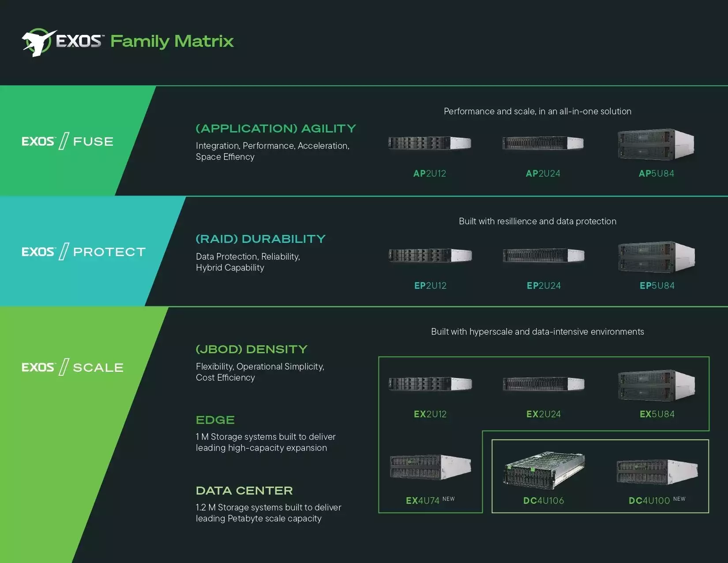Click the EP5U84 model label
The width and height of the screenshot is (728, 563).
[x=657, y=286]
